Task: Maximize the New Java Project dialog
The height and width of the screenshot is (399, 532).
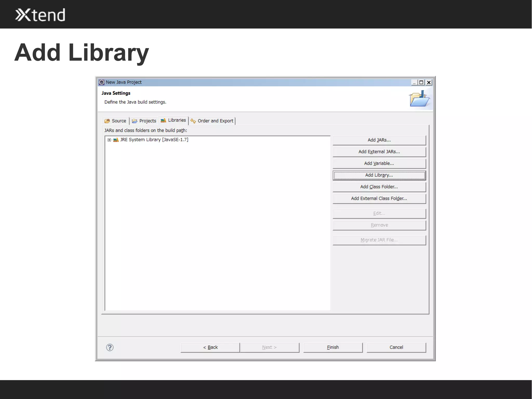Action: click(x=421, y=83)
